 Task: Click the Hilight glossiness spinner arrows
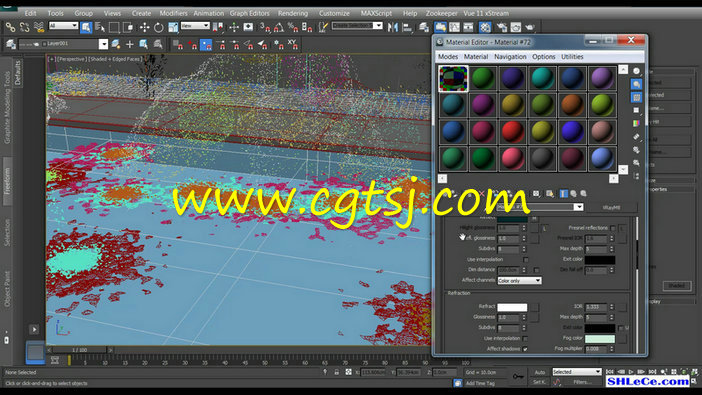click(x=524, y=228)
